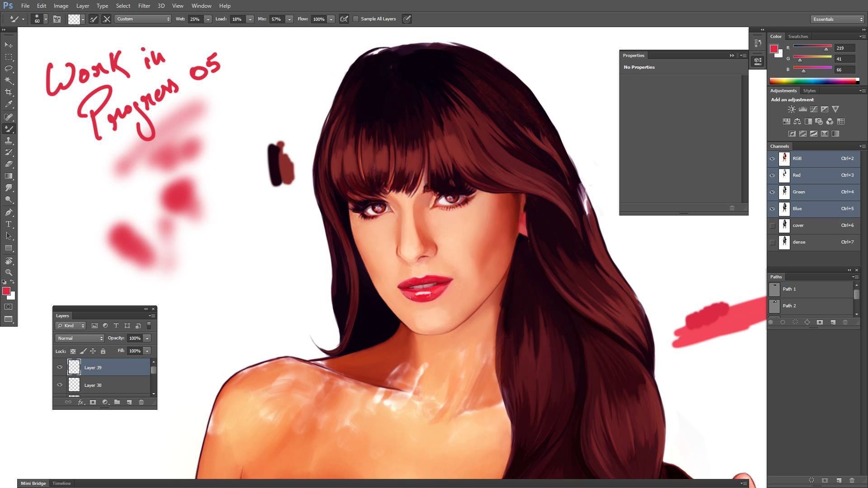Viewport: 868px width, 488px height.
Task: Select the Rectangle shape tool
Action: click(9, 248)
